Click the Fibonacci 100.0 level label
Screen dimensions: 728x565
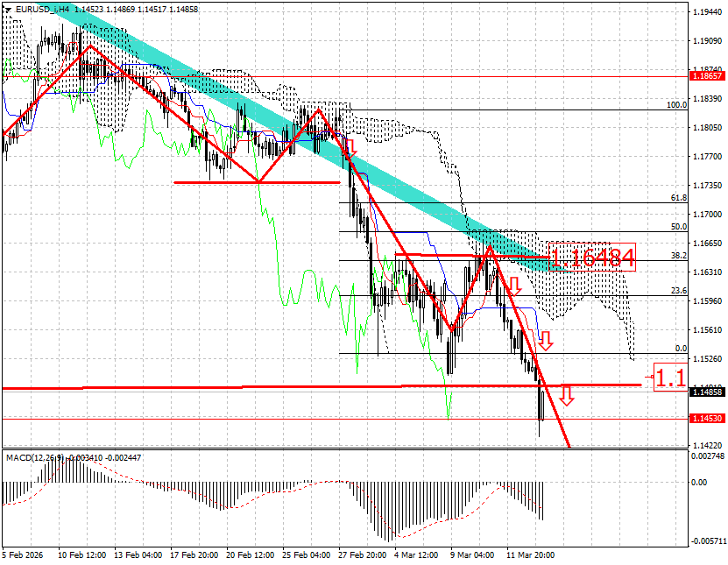(x=676, y=105)
